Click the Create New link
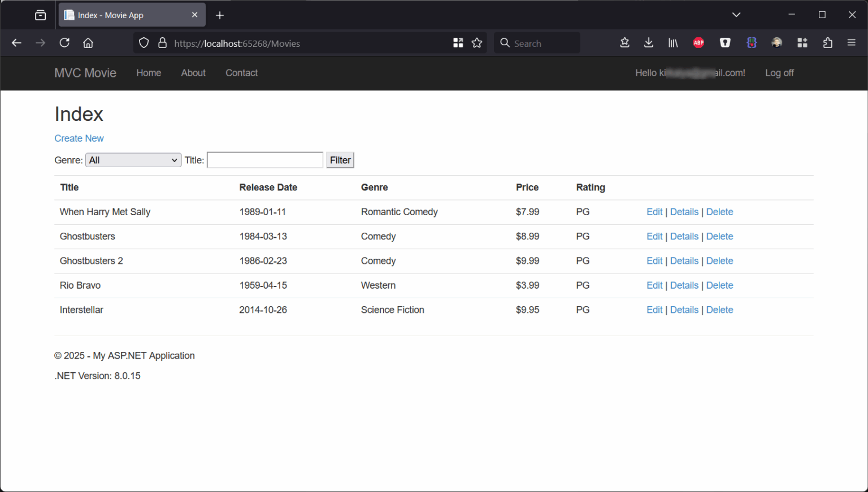Screen dimensions: 868x492 79,138
